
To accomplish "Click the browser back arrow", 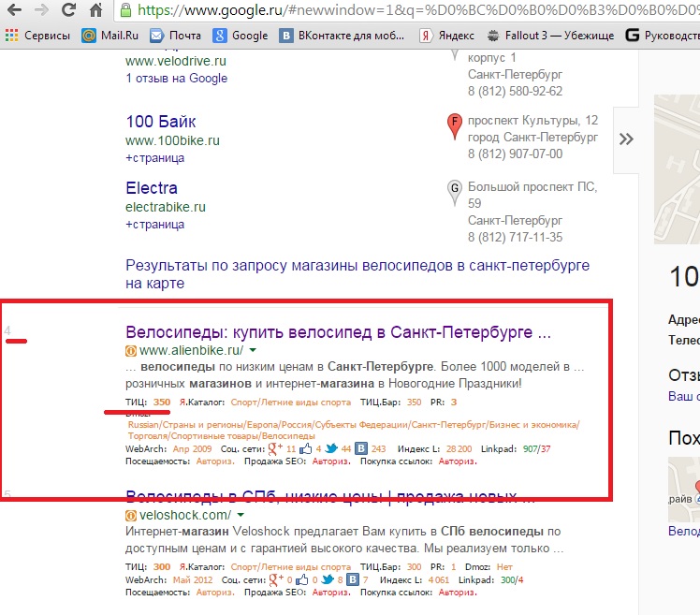I will tap(15, 9).
